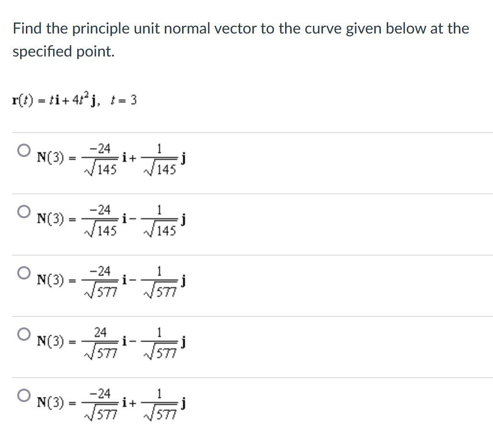493x448 pixels.
Task: Click the fifth option with -24/√577 i + 1/√577 j
Action: point(110,403)
